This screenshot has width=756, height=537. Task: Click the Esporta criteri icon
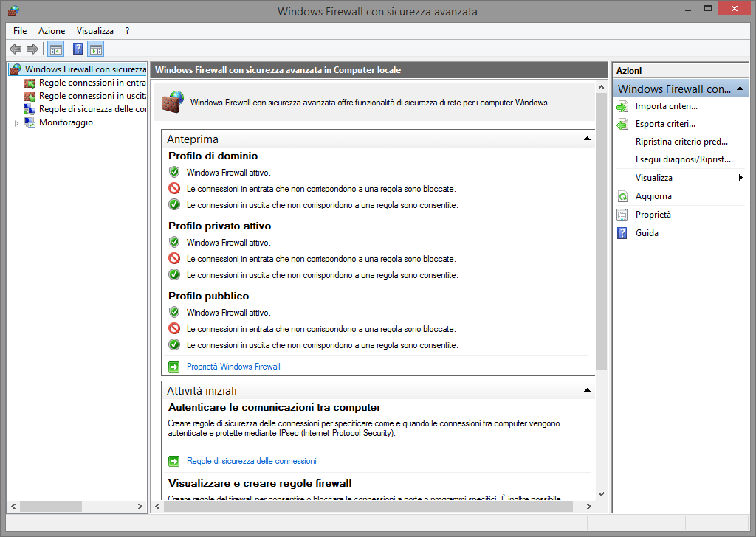coord(622,124)
